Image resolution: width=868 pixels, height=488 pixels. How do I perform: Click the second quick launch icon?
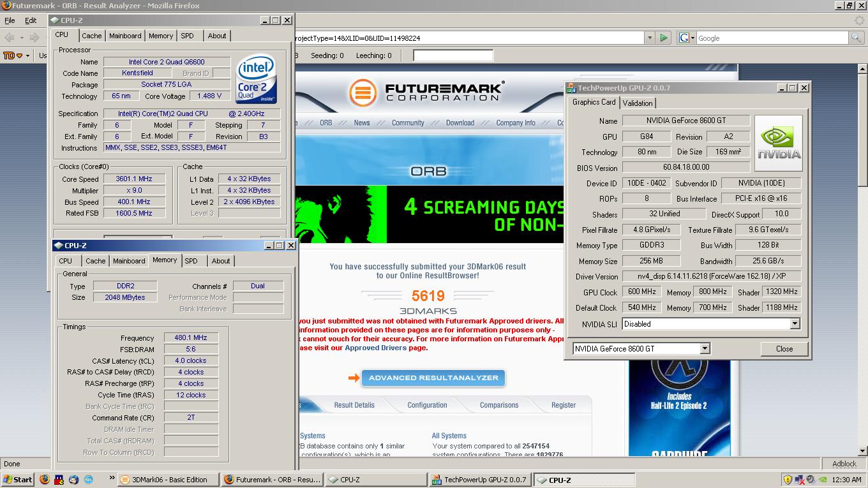pos(59,480)
